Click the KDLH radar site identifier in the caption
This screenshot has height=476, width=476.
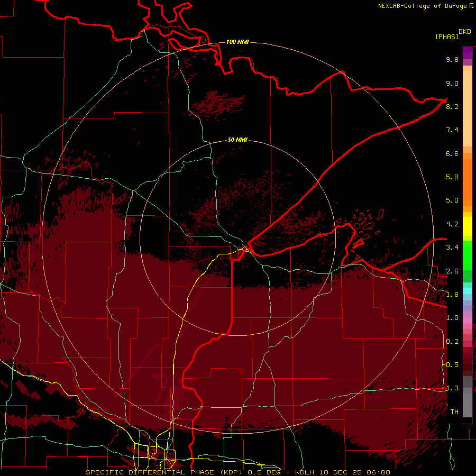305,472
